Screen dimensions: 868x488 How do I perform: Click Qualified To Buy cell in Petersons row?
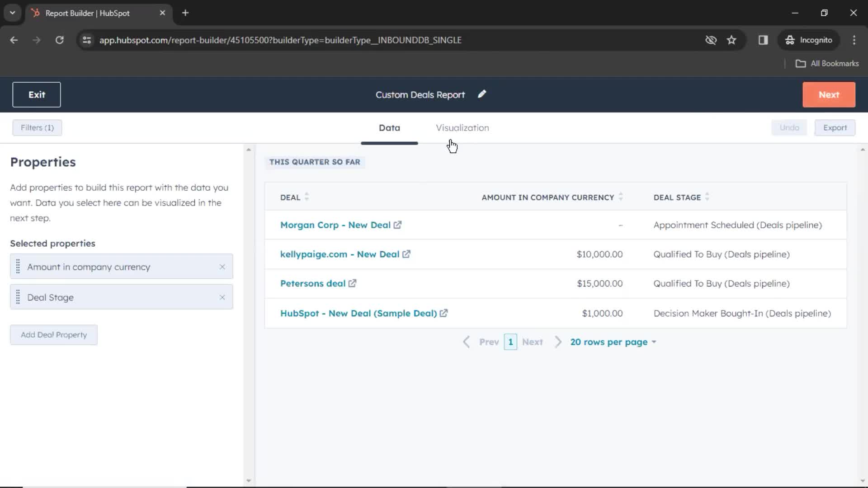click(722, 283)
